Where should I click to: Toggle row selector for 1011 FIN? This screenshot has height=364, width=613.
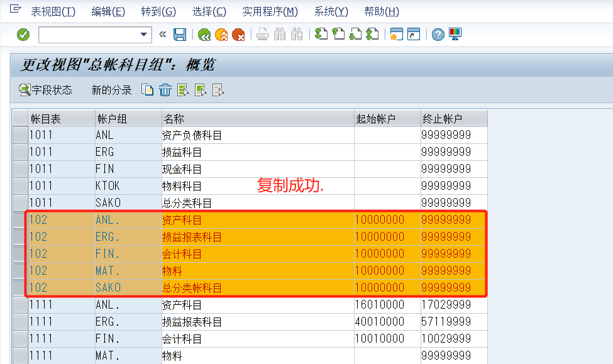tap(20, 169)
